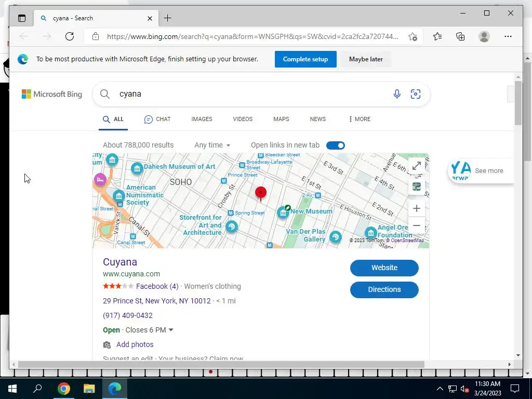Zoom out on the map

point(417,225)
